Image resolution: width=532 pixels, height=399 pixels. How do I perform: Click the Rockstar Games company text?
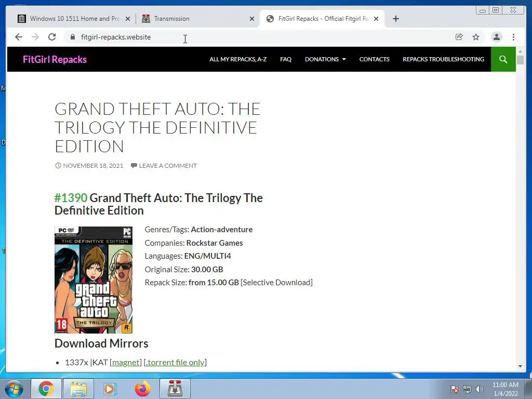[215, 243]
